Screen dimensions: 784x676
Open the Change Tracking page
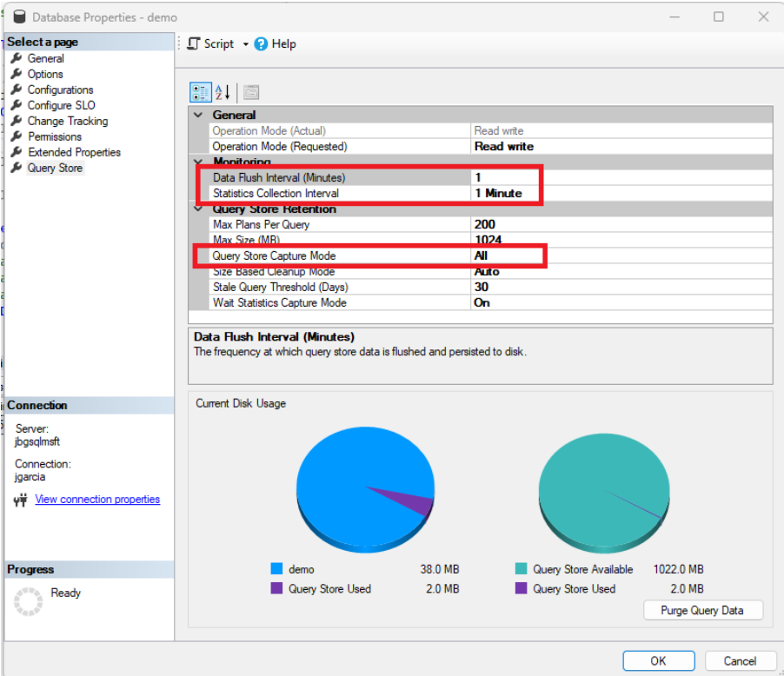tap(68, 121)
